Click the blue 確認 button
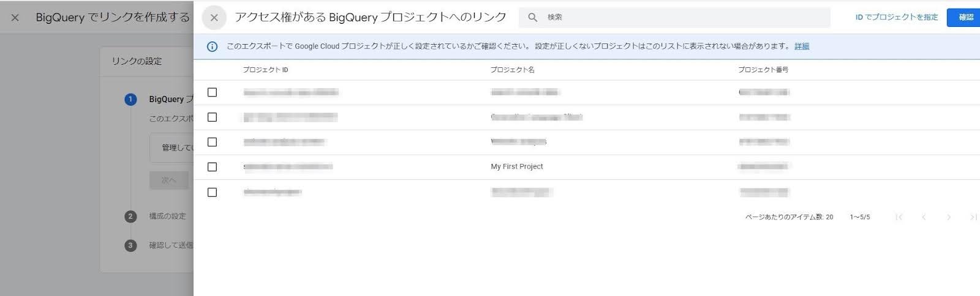 tap(964, 17)
